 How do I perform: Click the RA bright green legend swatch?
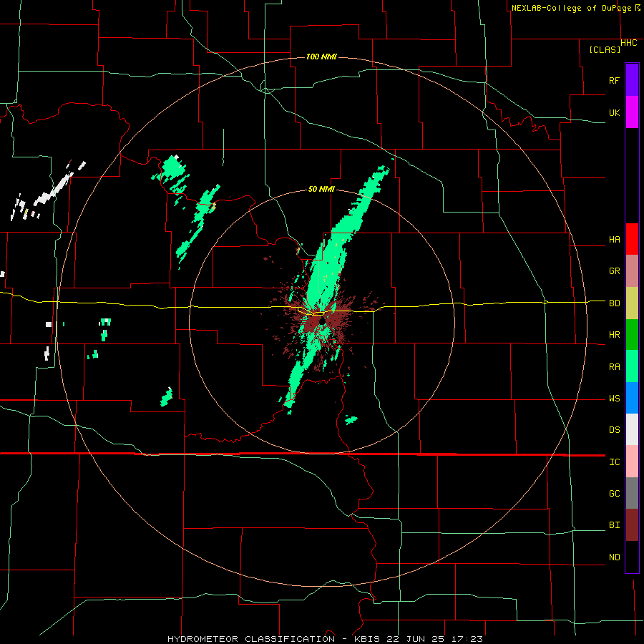632,366
